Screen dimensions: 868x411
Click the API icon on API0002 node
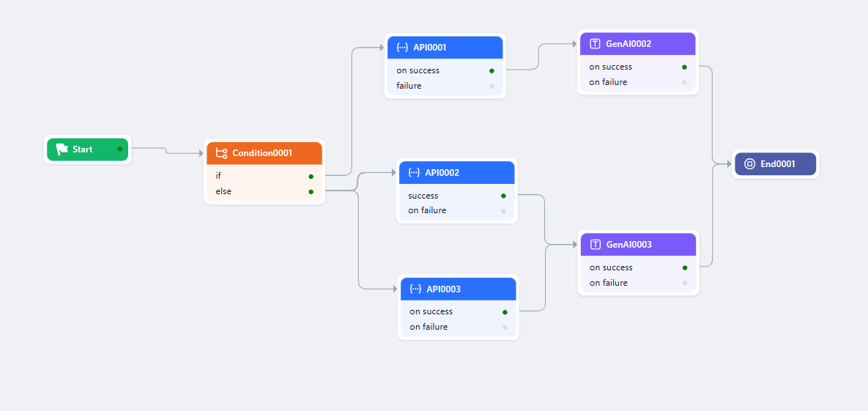pos(414,173)
